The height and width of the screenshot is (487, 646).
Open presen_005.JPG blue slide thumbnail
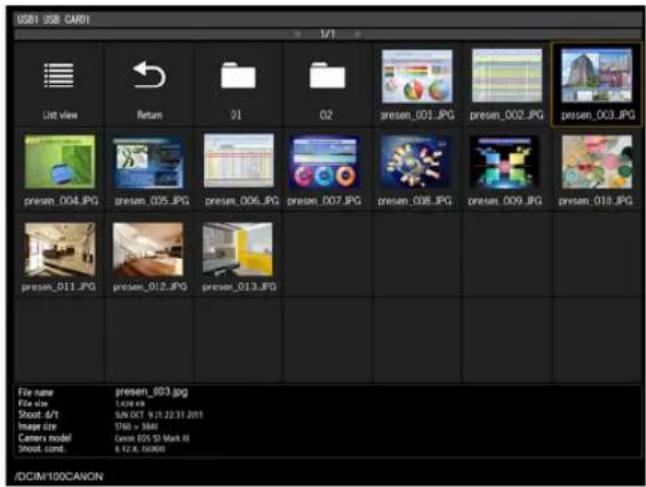[148, 162]
